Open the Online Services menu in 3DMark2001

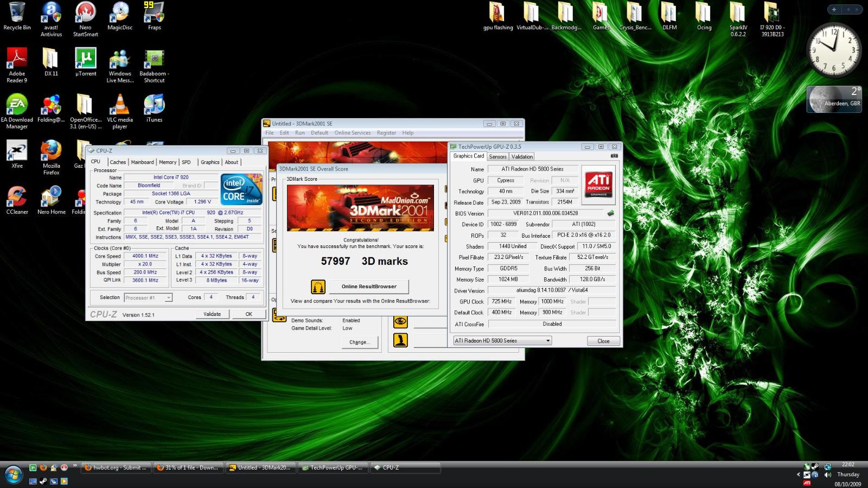point(353,132)
